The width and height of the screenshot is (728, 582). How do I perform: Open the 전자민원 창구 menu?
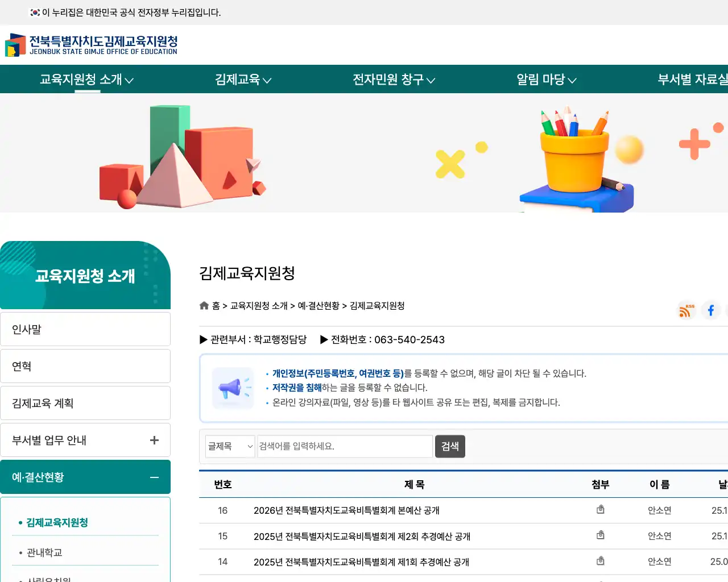click(392, 80)
